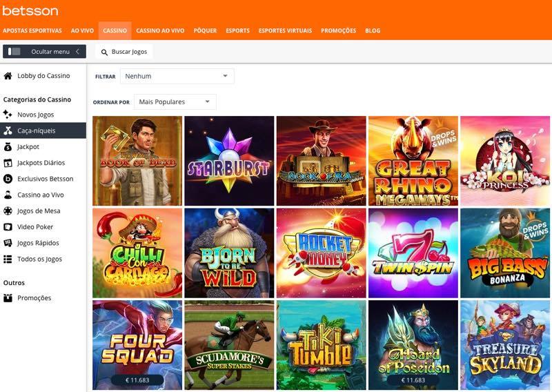The image size is (552, 392).
Task: Open the Hoard of Poseidon game
Action: coord(413,345)
